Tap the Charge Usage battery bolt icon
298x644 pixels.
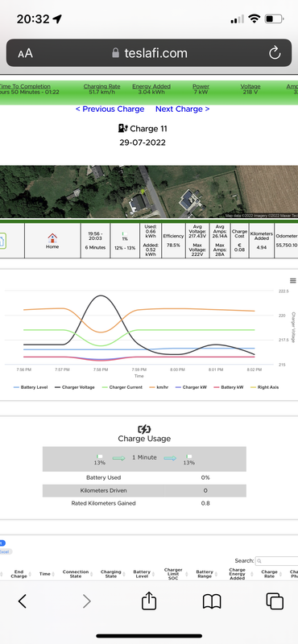144,429
